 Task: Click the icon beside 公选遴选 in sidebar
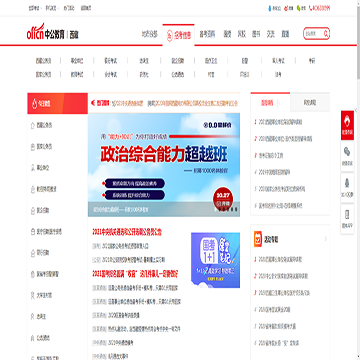pos(33,338)
